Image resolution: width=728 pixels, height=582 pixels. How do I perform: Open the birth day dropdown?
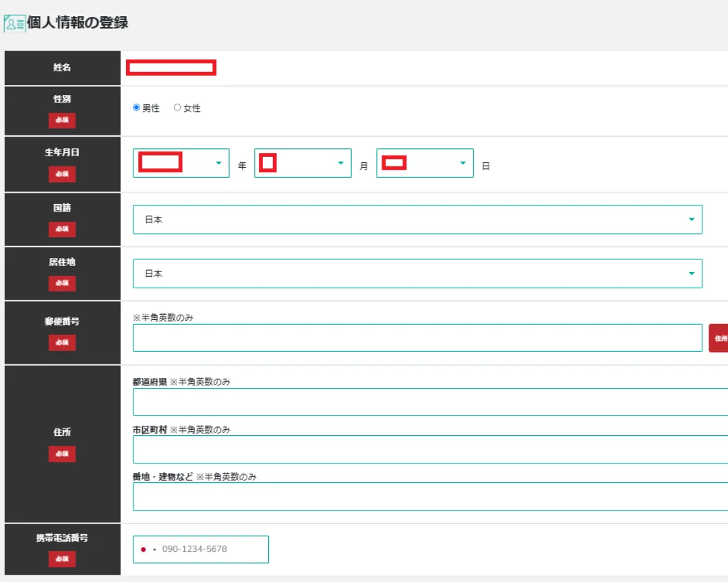pyautogui.click(x=425, y=163)
